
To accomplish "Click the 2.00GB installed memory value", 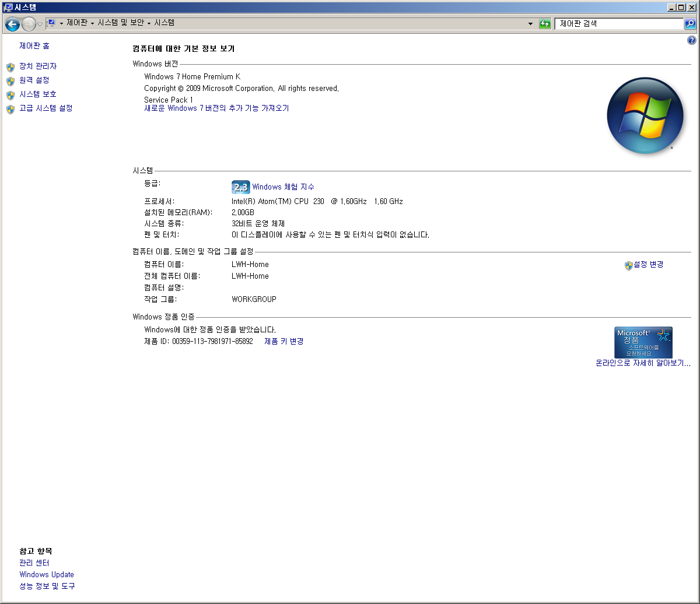I will 243,212.
